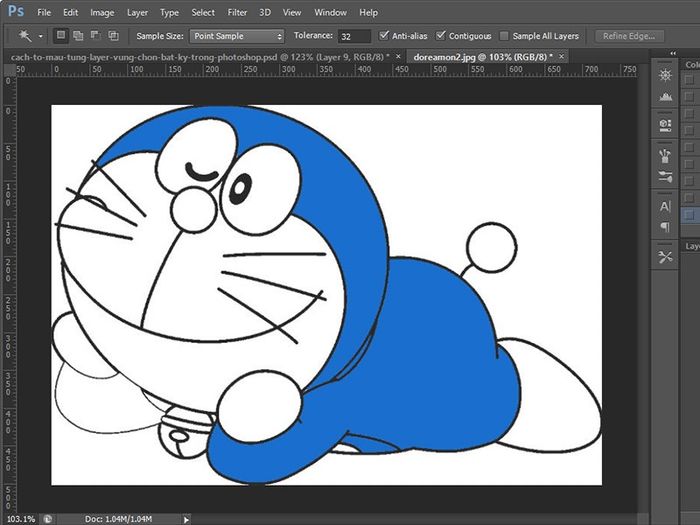The height and width of the screenshot is (525, 700).
Task: Open the Character panel icon in dock
Action: 665,207
